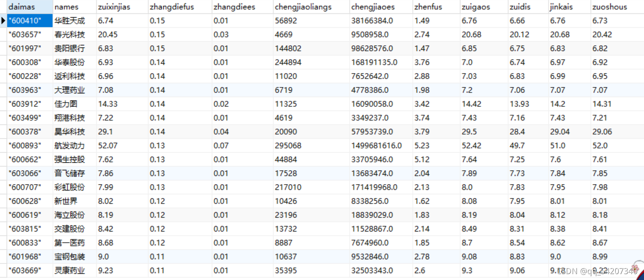Screen dimensions: 644x280
Task: Select the current row indicator arrow
Action: [3, 21]
